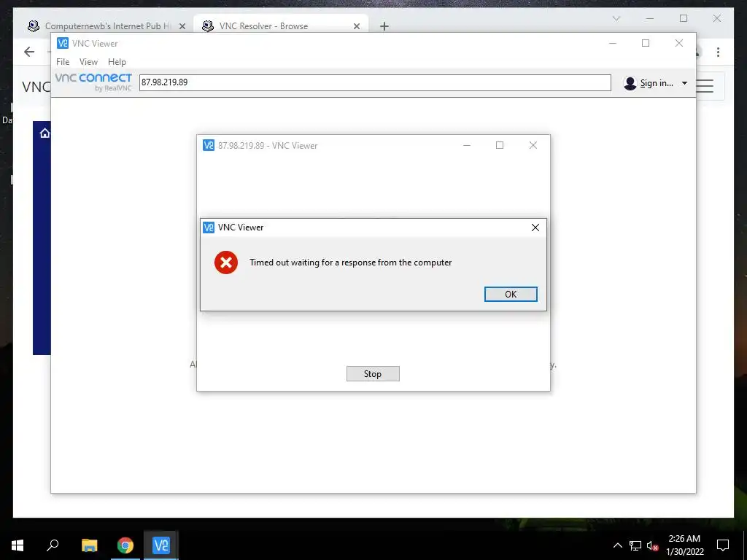This screenshot has width=747, height=560.
Task: Open Google Chrome from the taskbar
Action: click(125, 545)
